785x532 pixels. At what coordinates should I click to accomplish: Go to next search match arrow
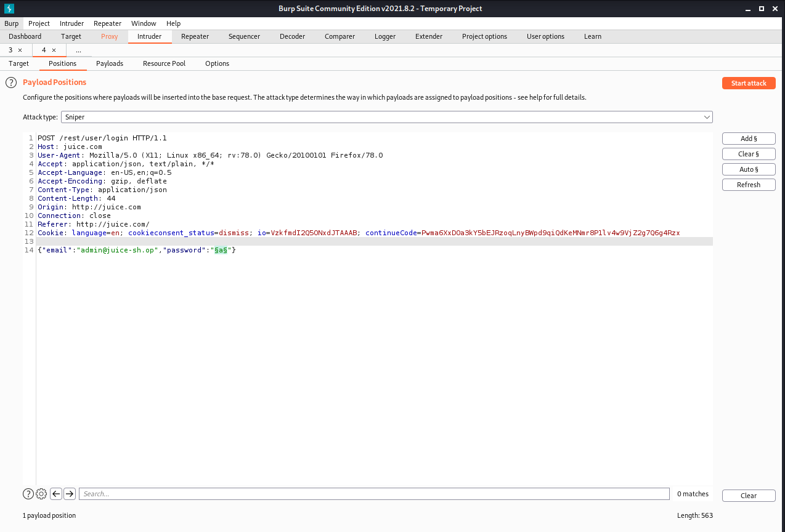click(x=70, y=494)
